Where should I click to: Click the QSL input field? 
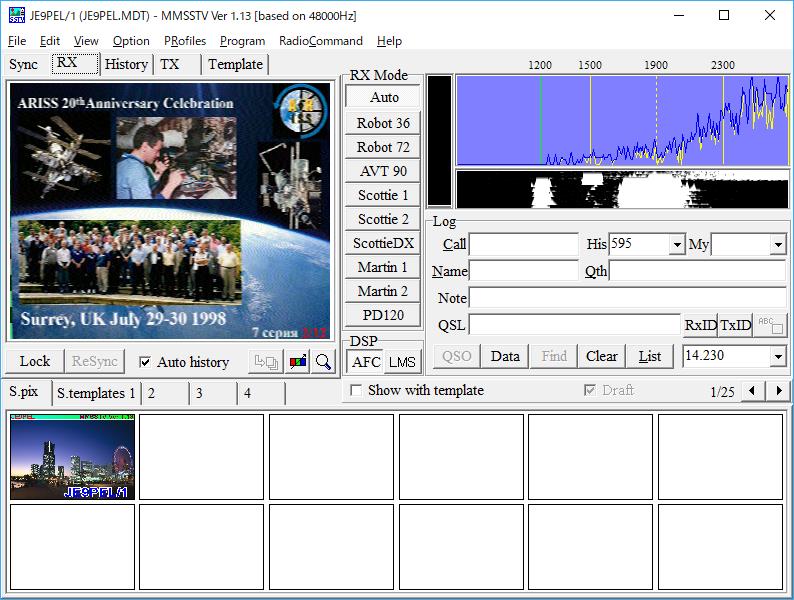tap(575, 325)
